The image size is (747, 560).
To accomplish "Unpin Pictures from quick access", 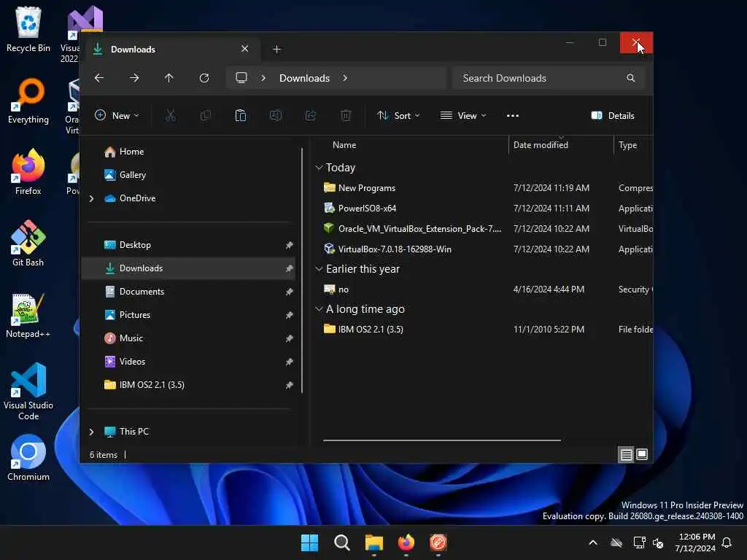I will coord(289,315).
